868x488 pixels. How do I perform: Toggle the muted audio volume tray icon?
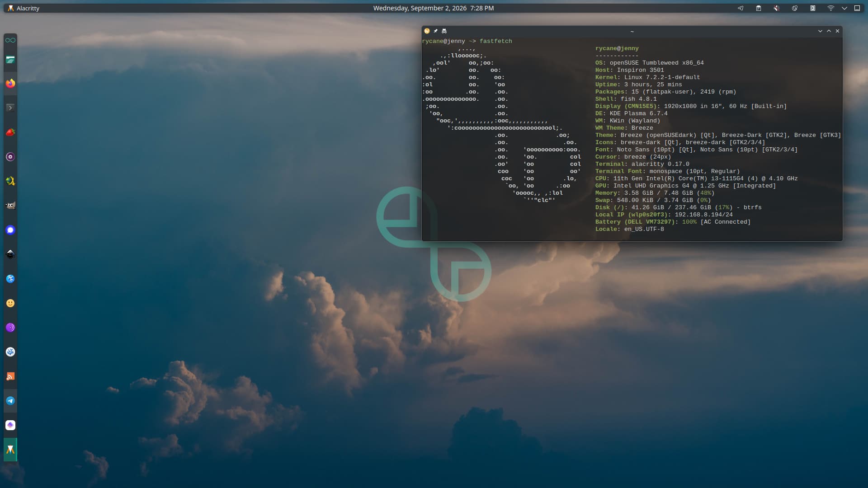click(x=777, y=8)
